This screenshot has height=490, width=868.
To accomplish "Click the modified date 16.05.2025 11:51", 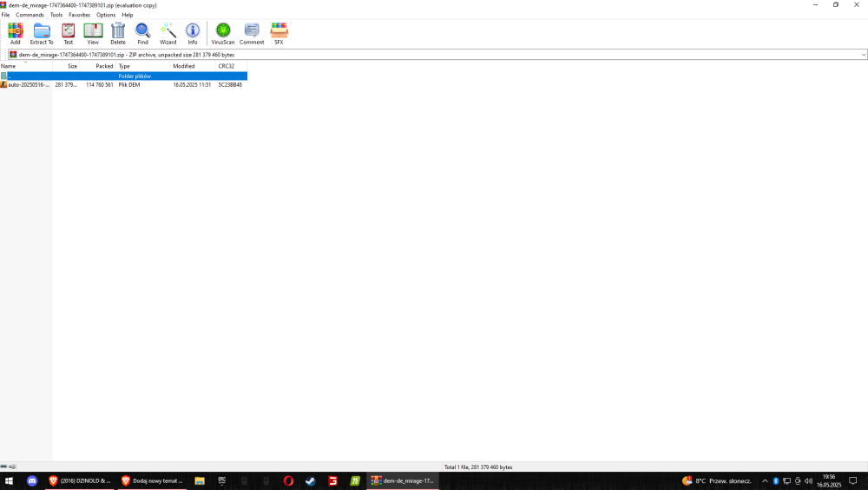I will [x=192, y=85].
